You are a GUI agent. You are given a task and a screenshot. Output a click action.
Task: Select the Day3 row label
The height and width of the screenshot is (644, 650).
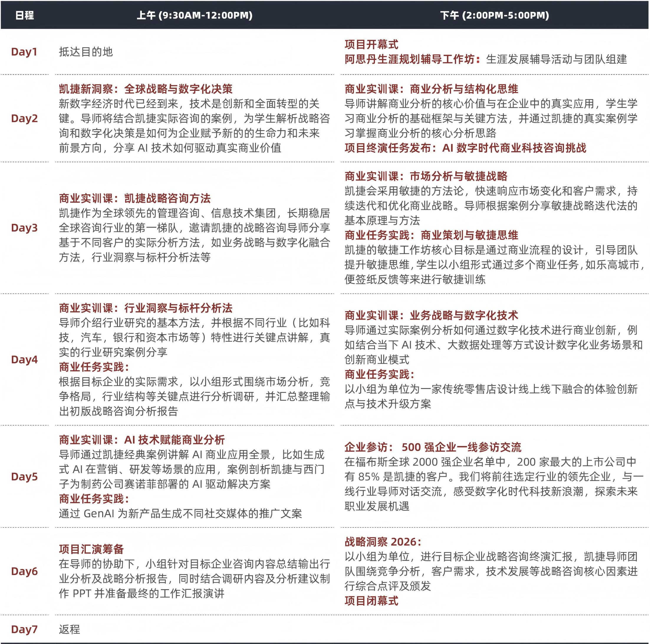[x=24, y=228]
